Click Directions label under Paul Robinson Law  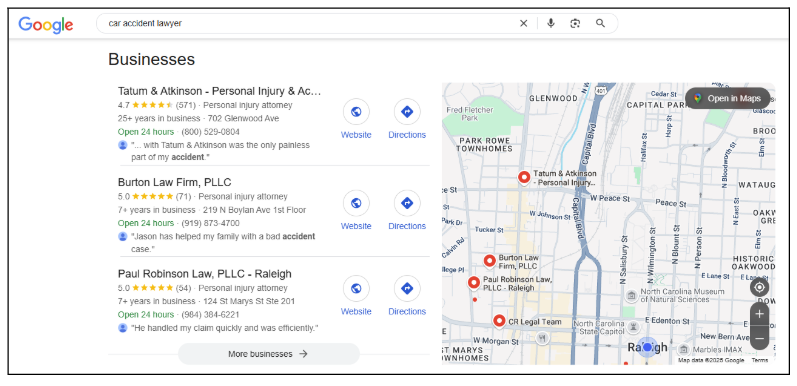(x=407, y=311)
